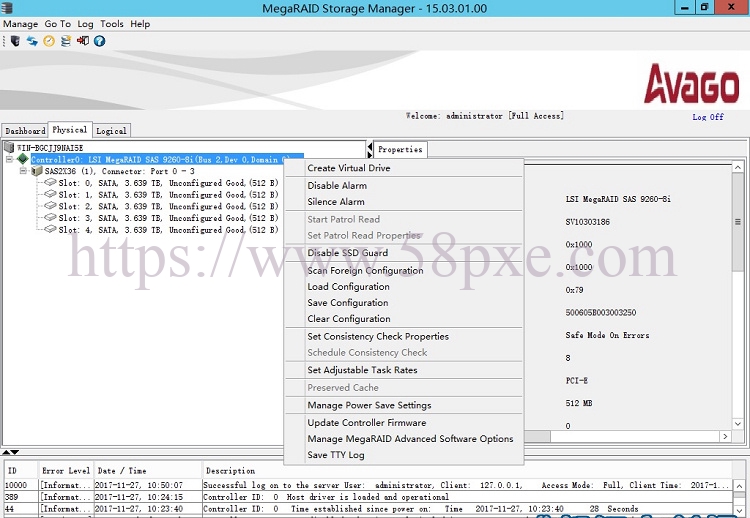Click properties scrollbar up arrow

pos(738,167)
